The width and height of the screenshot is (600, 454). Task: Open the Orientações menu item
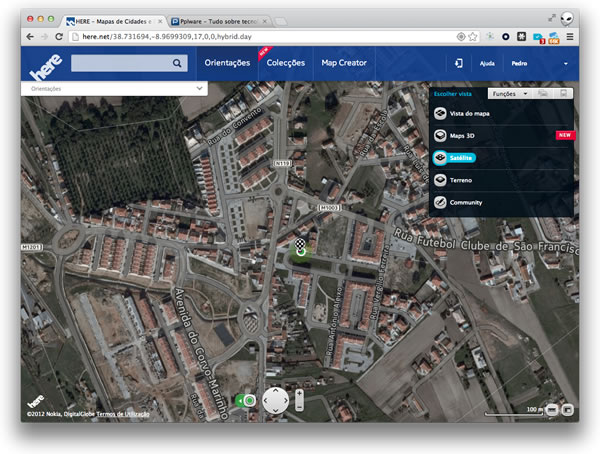[x=227, y=63]
